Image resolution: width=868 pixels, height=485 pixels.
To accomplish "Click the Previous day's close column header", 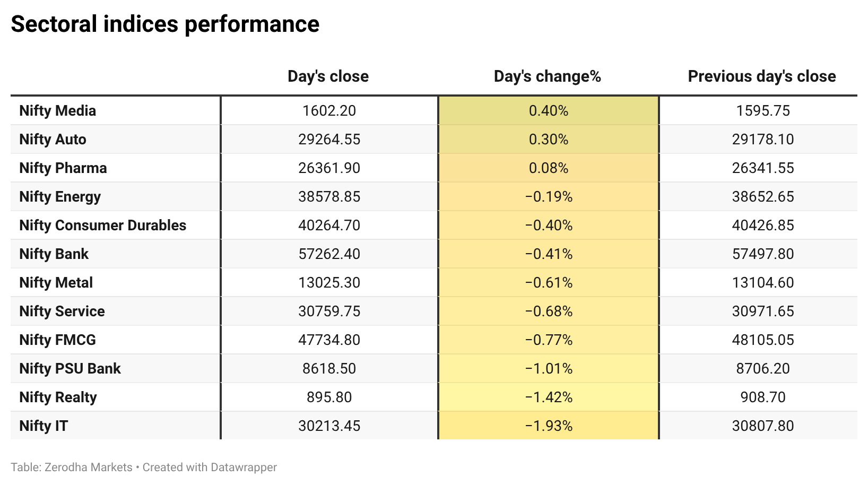I will click(x=762, y=76).
